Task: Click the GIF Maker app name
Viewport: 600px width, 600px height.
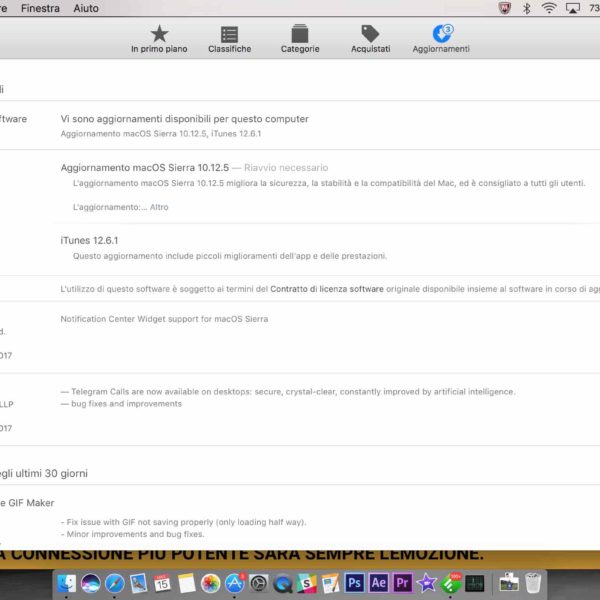Action: point(27,503)
